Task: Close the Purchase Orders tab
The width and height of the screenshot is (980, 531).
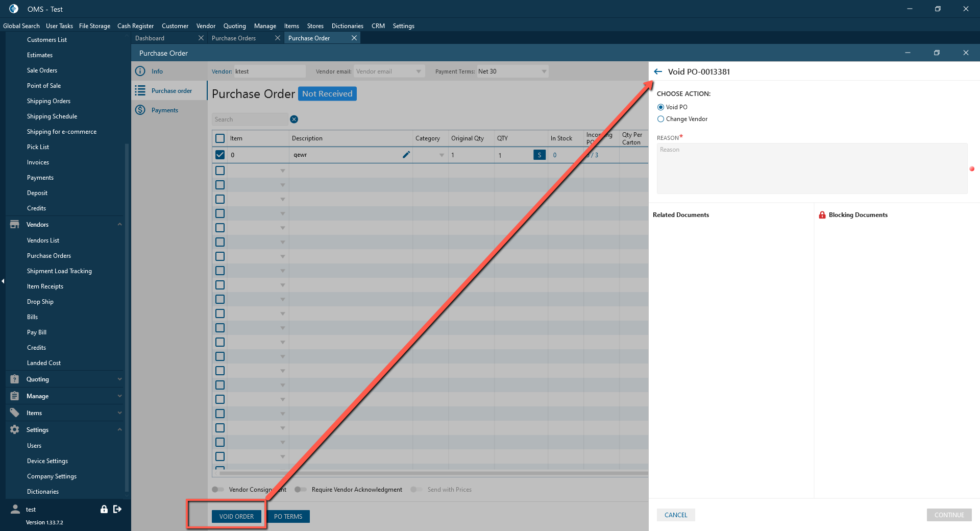Action: click(x=278, y=38)
